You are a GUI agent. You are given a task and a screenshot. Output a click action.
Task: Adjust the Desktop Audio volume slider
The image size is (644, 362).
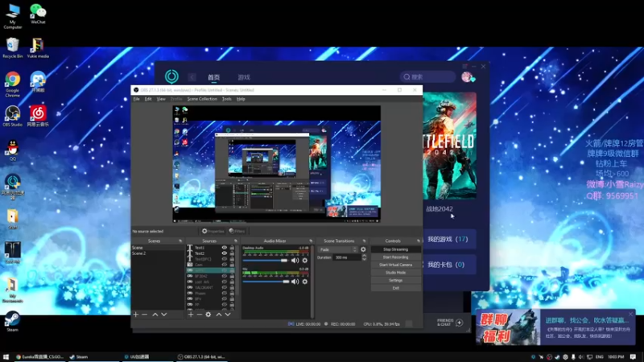[x=266, y=261]
